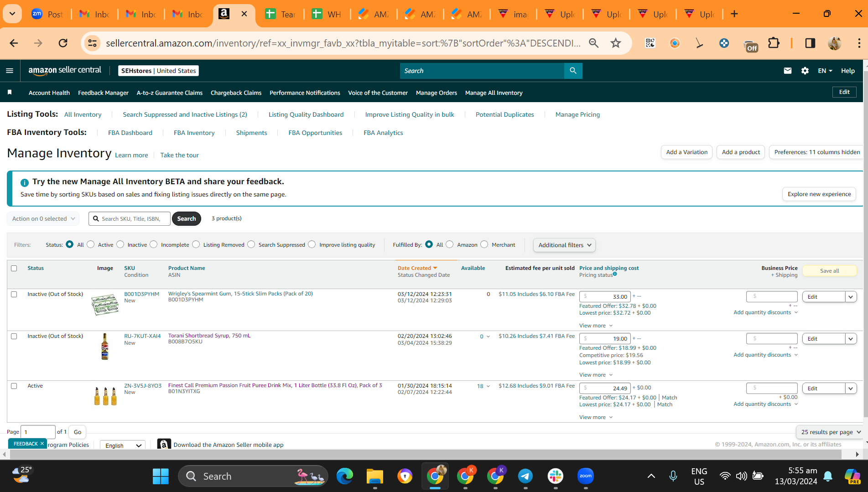Open Feedback Manager from favorites bar
This screenshot has width=868, height=492.
(103, 93)
